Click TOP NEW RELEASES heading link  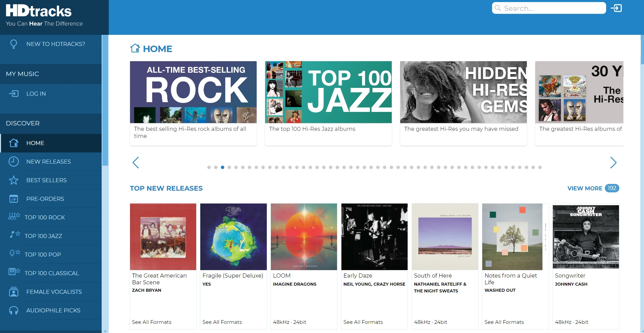(166, 188)
